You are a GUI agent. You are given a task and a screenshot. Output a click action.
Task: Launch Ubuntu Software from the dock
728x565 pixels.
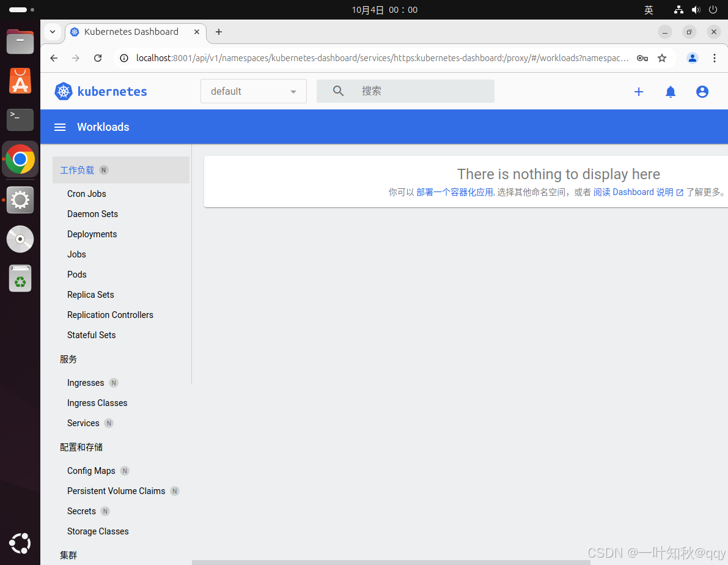point(20,81)
